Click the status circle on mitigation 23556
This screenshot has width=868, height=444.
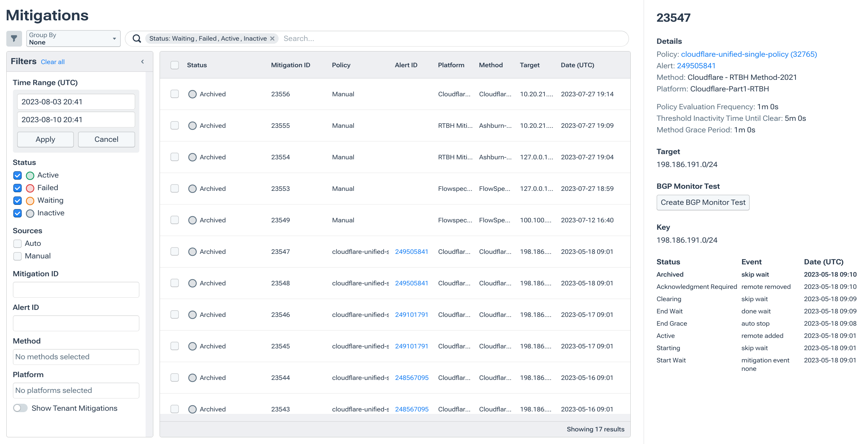[x=192, y=94]
